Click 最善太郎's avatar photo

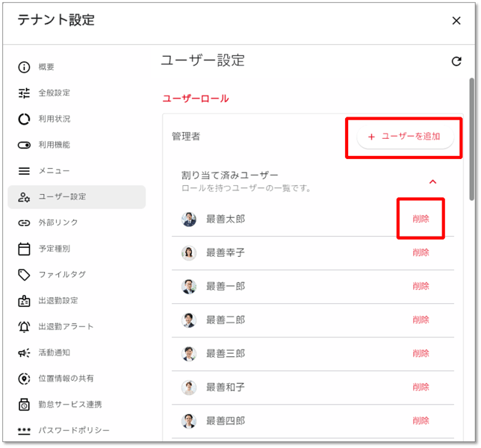[x=189, y=220]
